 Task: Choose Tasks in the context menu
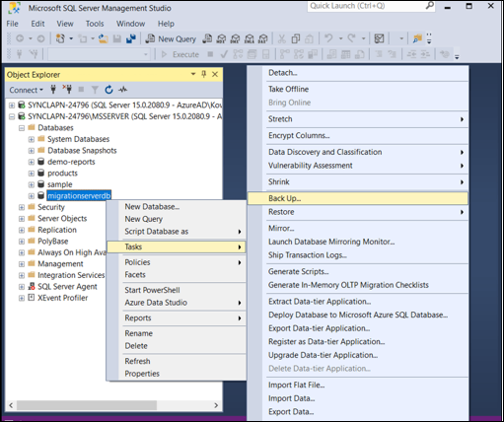[176, 246]
